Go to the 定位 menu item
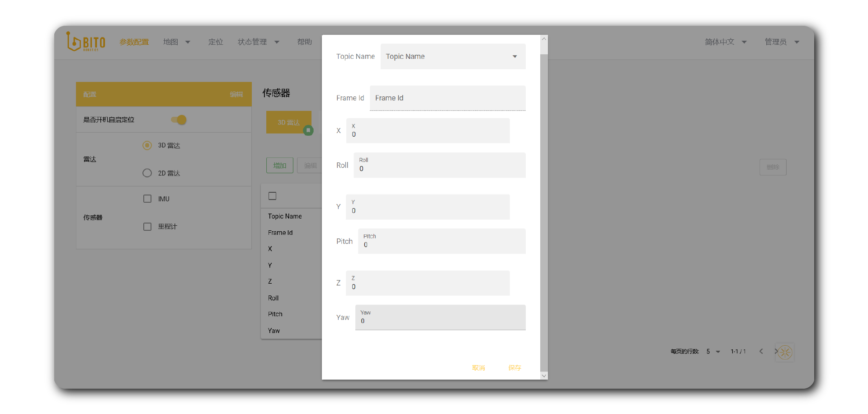868x414 pixels. pos(216,42)
